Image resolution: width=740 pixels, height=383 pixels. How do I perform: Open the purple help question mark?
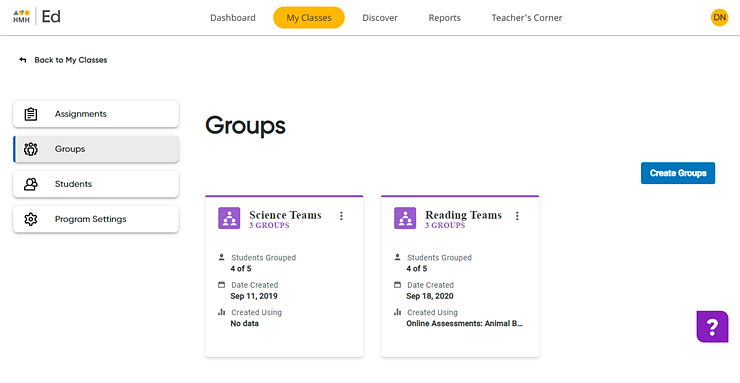(x=712, y=326)
